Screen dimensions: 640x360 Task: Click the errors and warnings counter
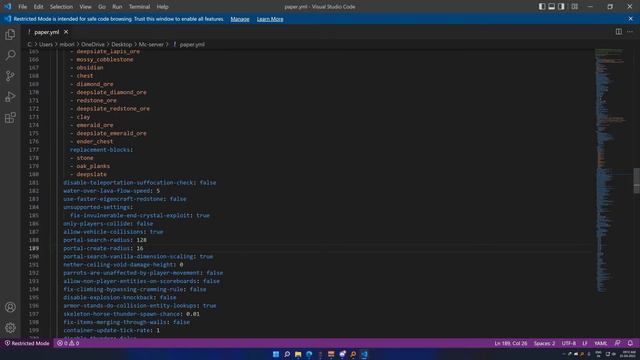pyautogui.click(x=68, y=343)
